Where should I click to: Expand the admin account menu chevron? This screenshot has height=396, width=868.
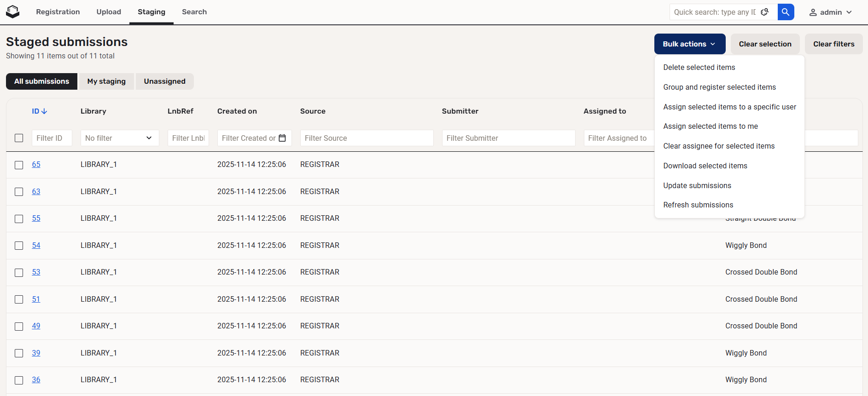(849, 12)
